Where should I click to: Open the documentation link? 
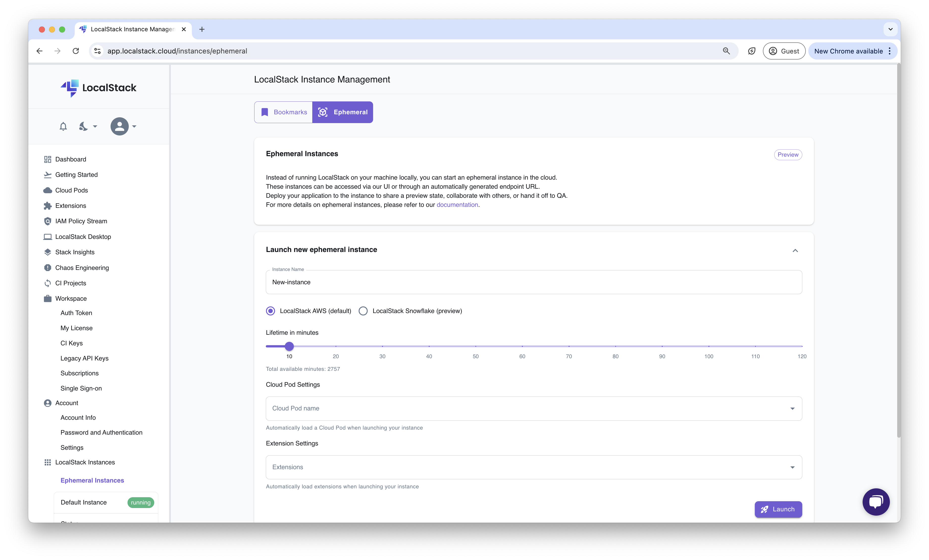[457, 205]
